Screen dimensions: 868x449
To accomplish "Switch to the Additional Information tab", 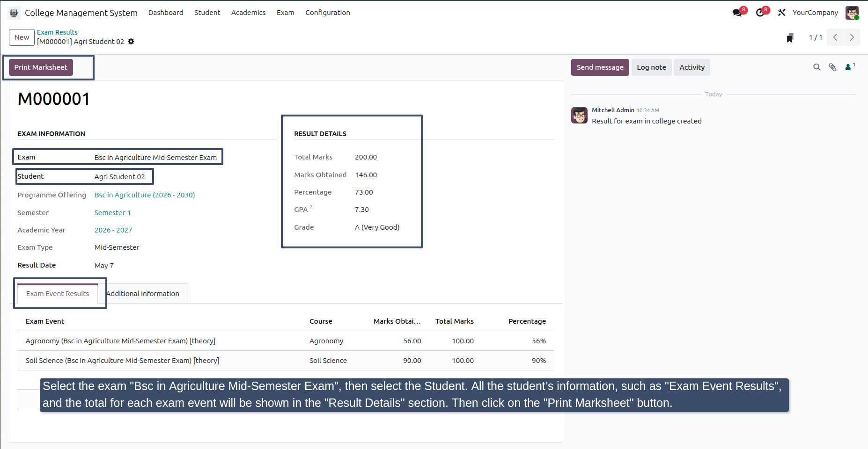I will (143, 294).
